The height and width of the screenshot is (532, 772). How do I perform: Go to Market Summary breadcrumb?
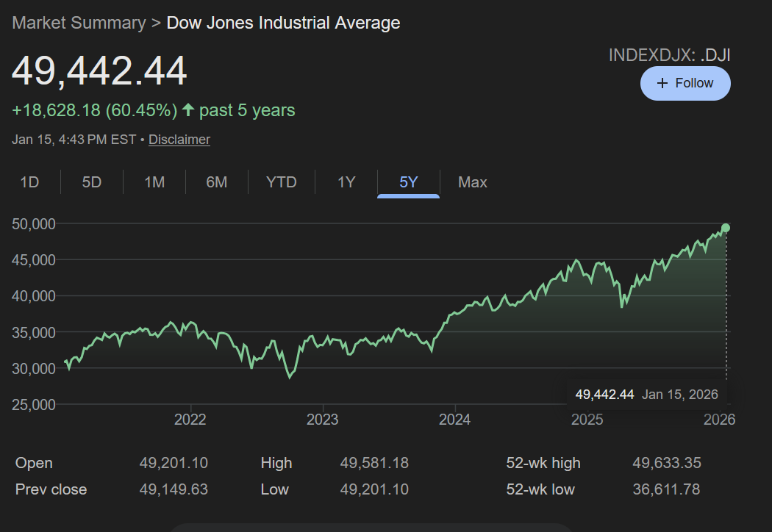(x=79, y=23)
